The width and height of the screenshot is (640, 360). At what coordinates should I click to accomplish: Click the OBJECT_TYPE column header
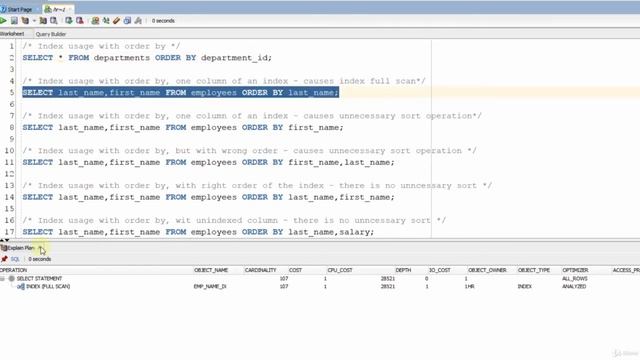point(533,270)
